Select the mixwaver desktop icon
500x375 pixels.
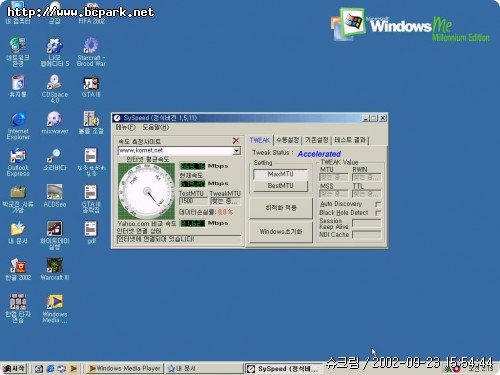54,123
